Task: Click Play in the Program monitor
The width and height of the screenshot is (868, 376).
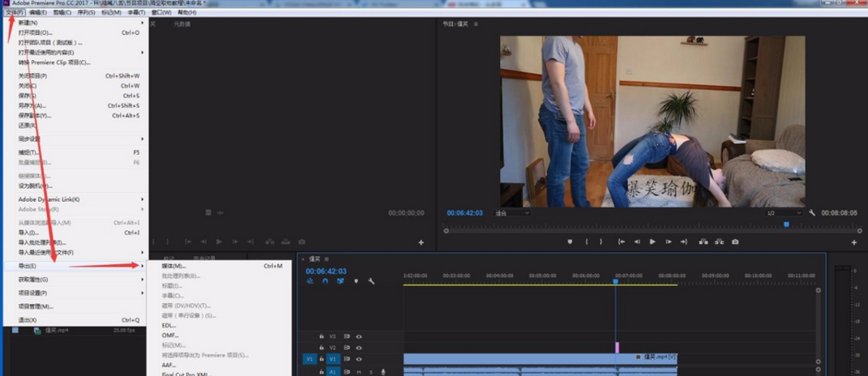Action: 652,241
